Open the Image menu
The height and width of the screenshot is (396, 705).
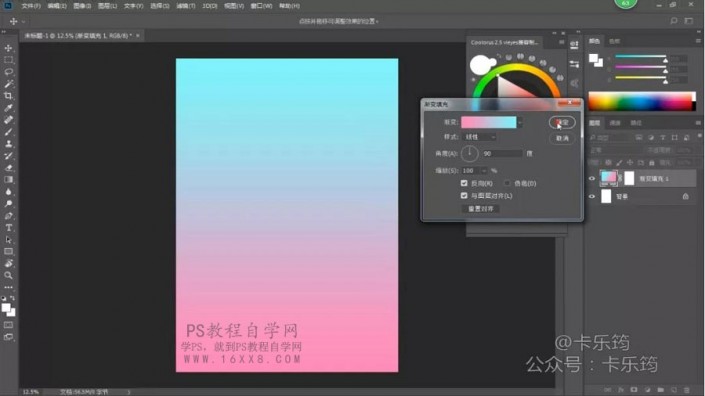(82, 6)
